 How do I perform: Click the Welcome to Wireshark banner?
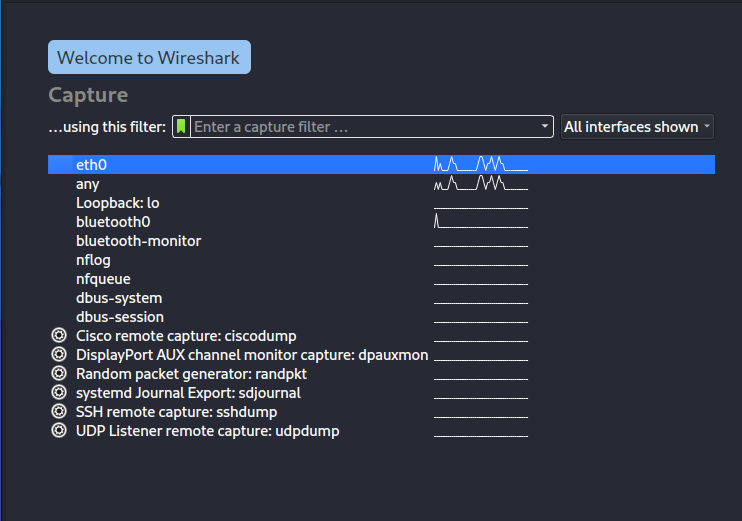(149, 57)
